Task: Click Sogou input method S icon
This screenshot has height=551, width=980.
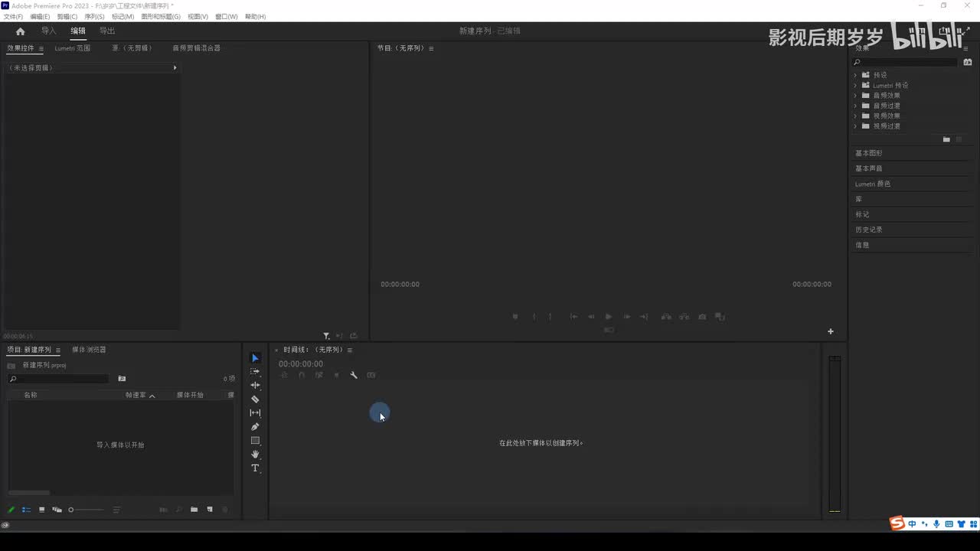Action: [x=897, y=523]
